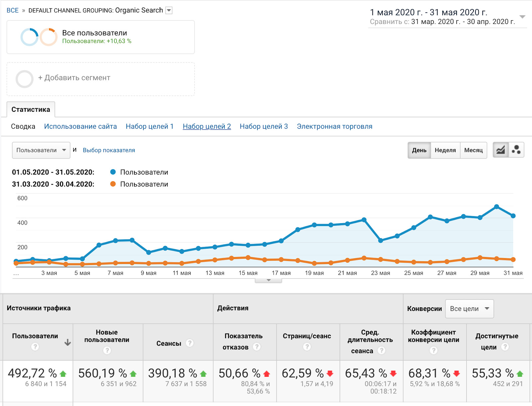
Task: Open help for Достигнутые цели
Action: coord(505,347)
